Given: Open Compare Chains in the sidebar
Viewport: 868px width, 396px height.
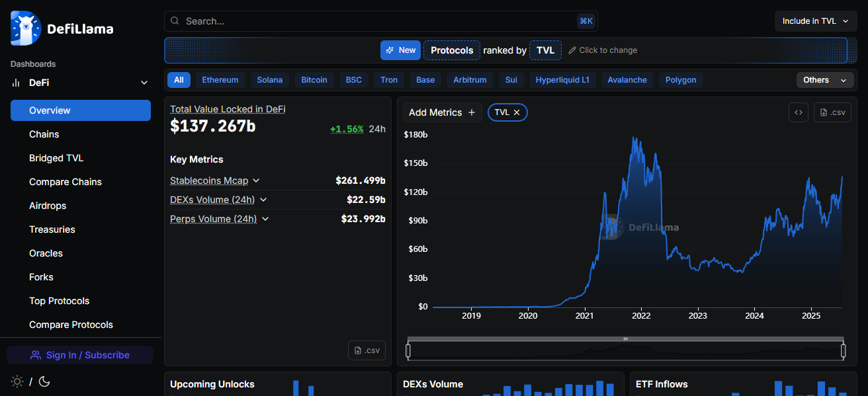Looking at the screenshot, I should point(81,182).
